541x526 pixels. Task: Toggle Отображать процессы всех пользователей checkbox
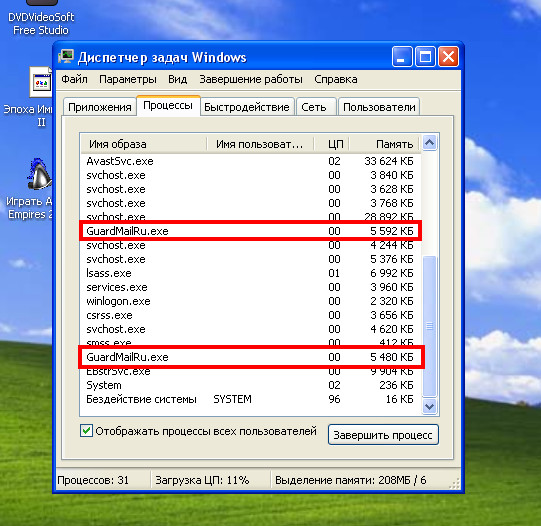tap(86, 430)
